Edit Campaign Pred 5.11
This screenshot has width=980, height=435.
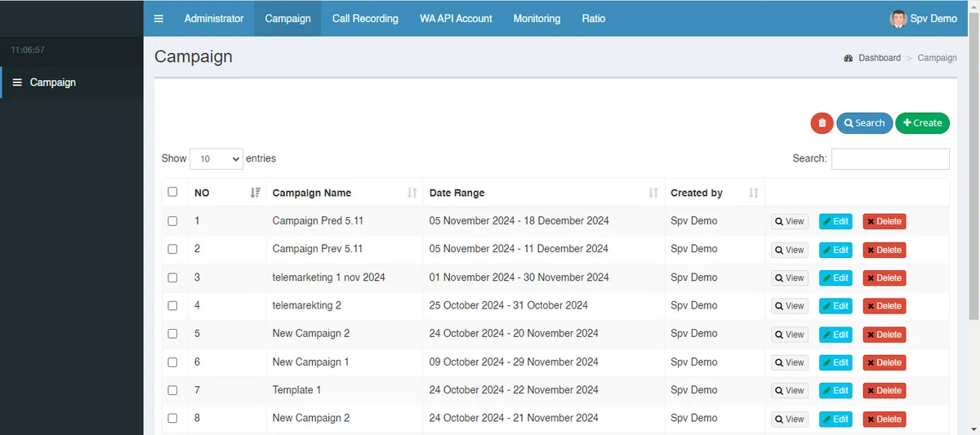(835, 221)
